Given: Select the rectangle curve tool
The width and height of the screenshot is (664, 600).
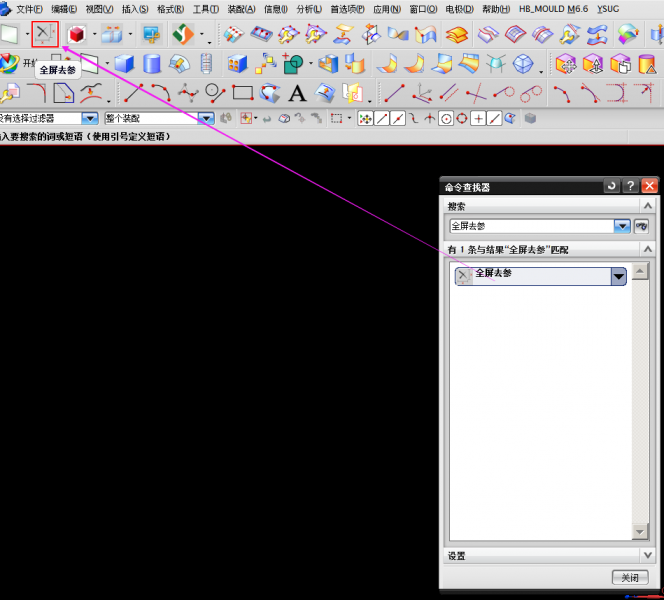Looking at the screenshot, I should click(x=243, y=93).
